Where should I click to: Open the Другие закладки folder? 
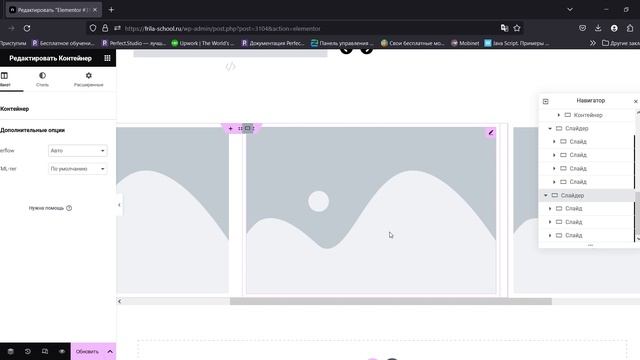(621, 43)
